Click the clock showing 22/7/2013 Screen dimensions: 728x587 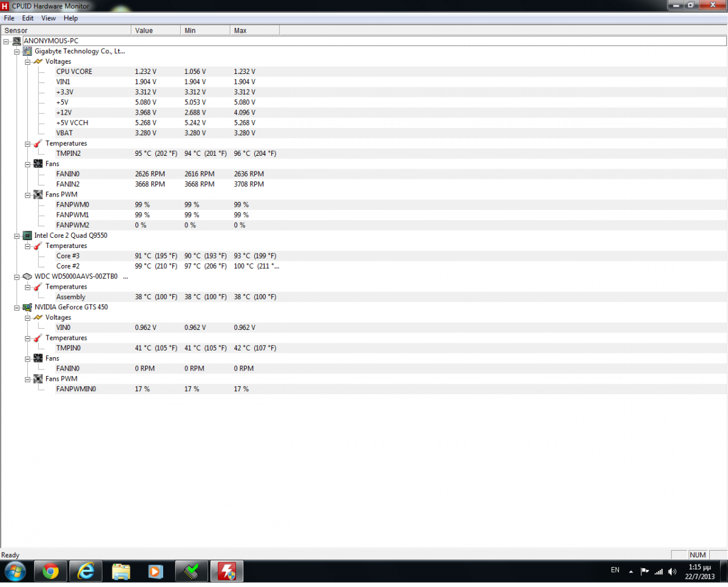point(700,571)
